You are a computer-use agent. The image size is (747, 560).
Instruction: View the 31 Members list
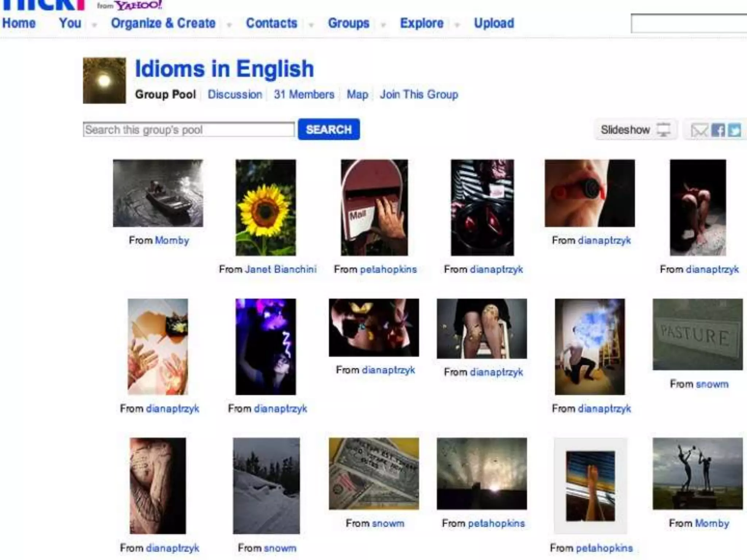[x=304, y=94]
